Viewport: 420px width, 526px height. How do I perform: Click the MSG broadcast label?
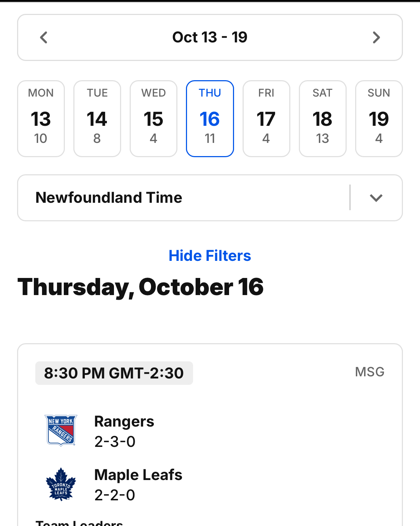tap(370, 372)
